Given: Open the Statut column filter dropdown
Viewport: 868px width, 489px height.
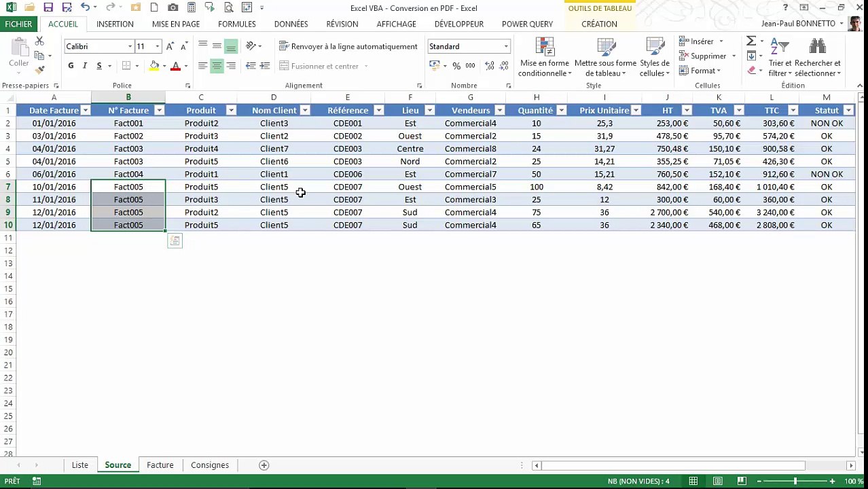Looking at the screenshot, I should point(848,111).
